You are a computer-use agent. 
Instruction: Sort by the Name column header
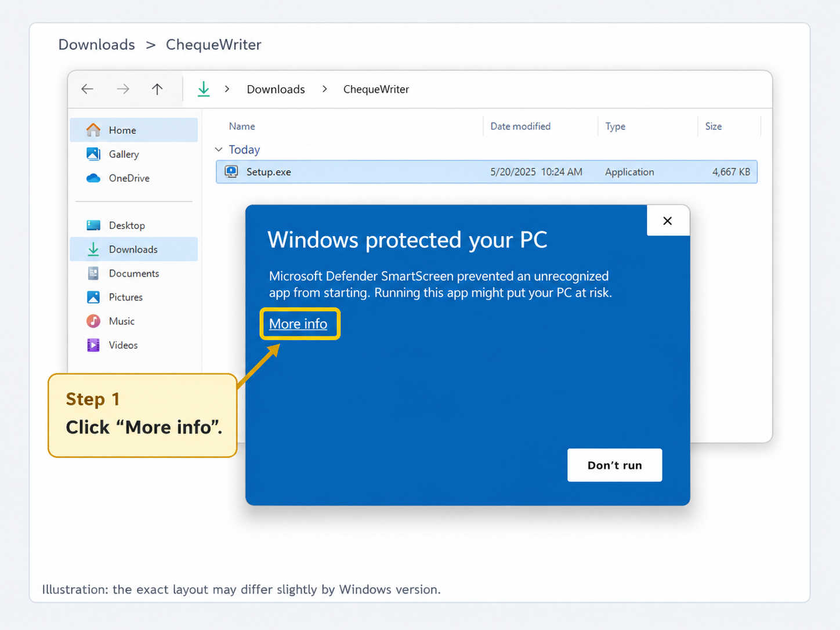[x=242, y=126]
